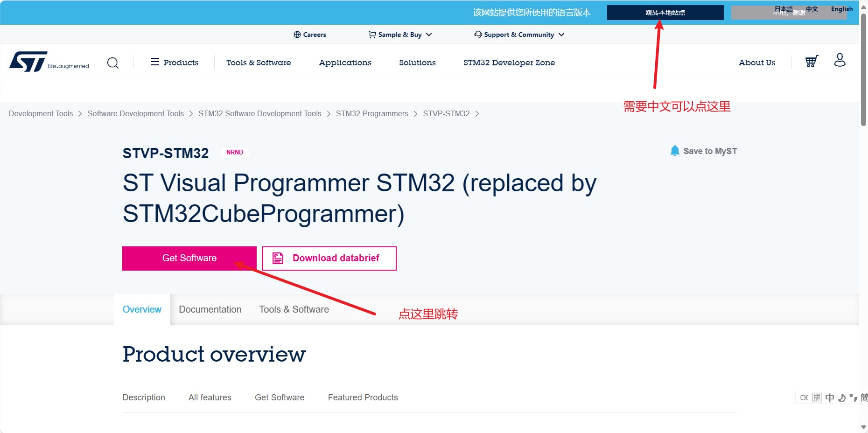Viewport: 868px width, 433px height.
Task: Click the document icon in Download databrief
Action: tap(278, 258)
